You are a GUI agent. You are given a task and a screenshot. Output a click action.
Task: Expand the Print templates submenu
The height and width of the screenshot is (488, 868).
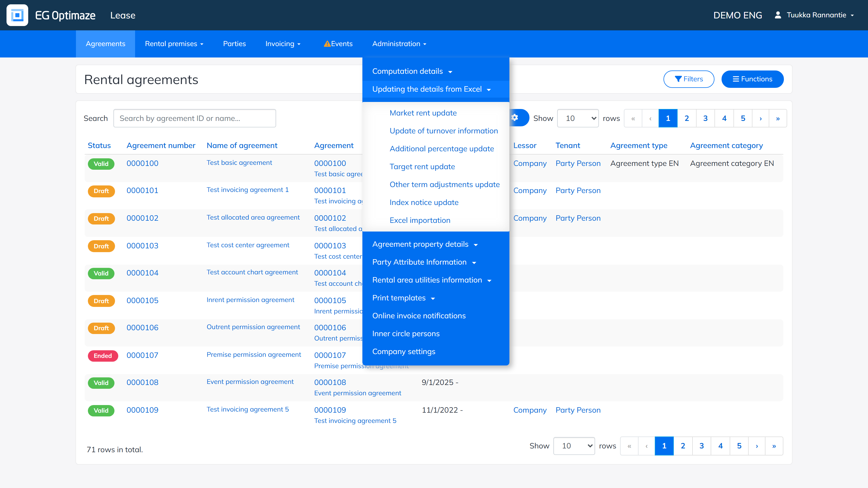pos(403,298)
